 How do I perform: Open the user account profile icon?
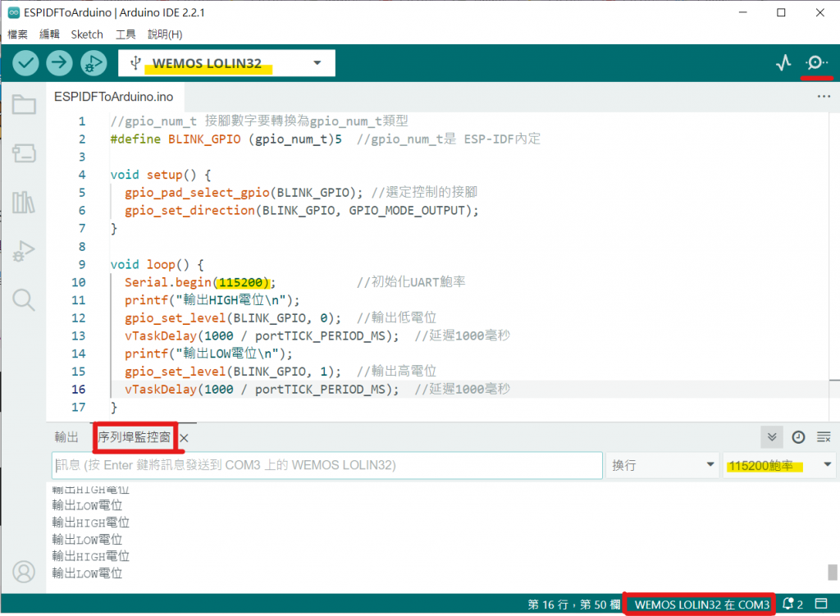point(24,572)
